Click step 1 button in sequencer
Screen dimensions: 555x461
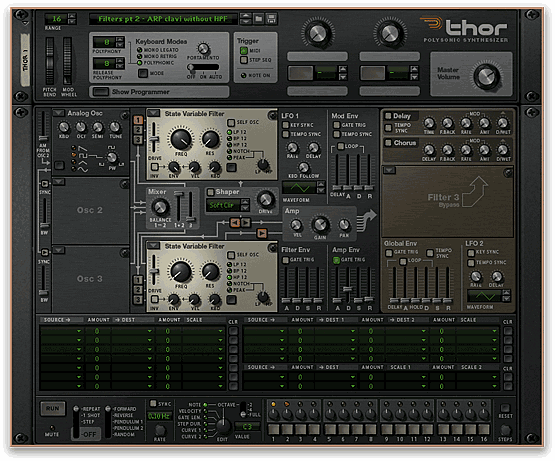click(273, 429)
